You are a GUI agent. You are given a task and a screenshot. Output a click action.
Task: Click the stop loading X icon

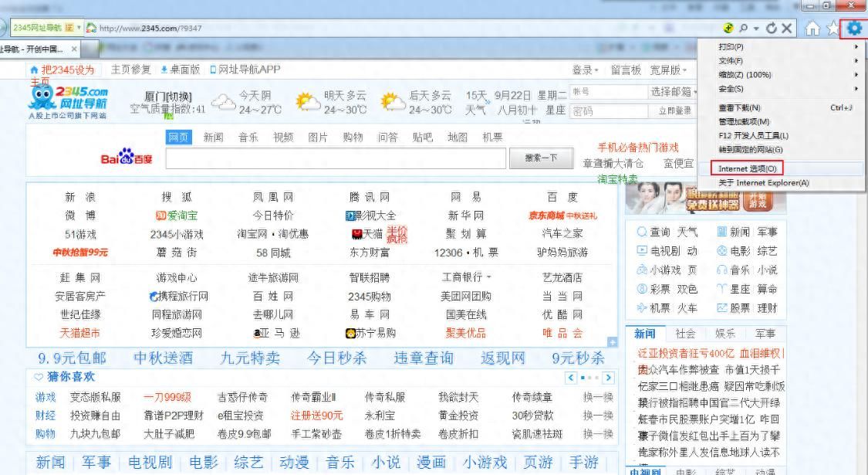(787, 28)
